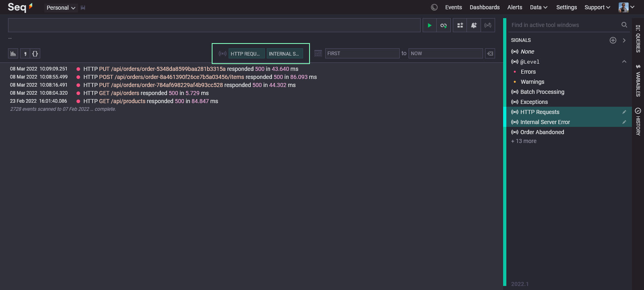Open the Variables side panel

(638, 81)
